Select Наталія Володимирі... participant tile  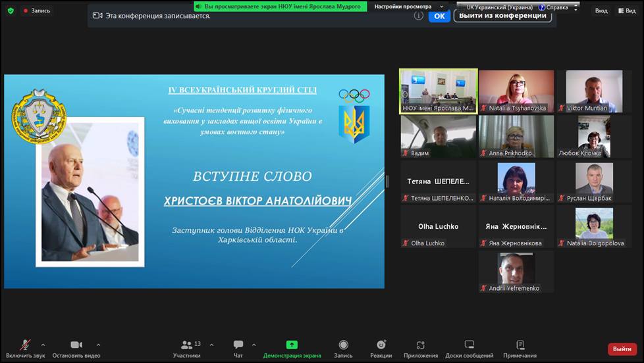[x=516, y=181]
